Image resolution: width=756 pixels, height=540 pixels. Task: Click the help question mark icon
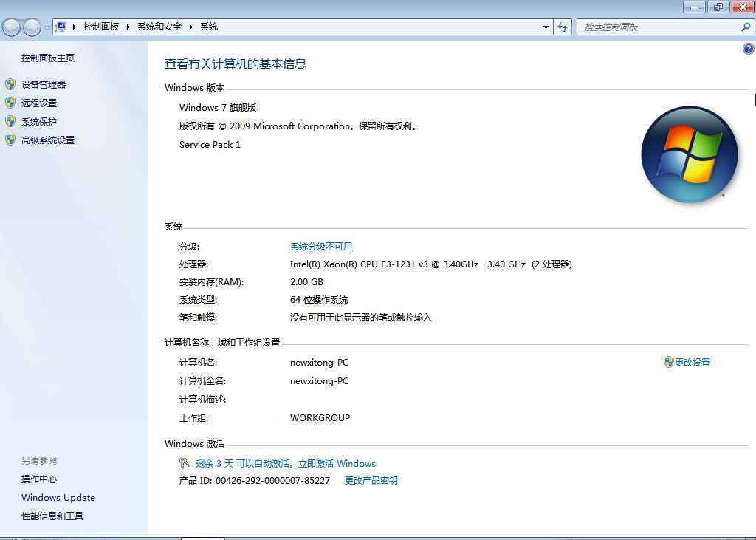pyautogui.click(x=749, y=48)
